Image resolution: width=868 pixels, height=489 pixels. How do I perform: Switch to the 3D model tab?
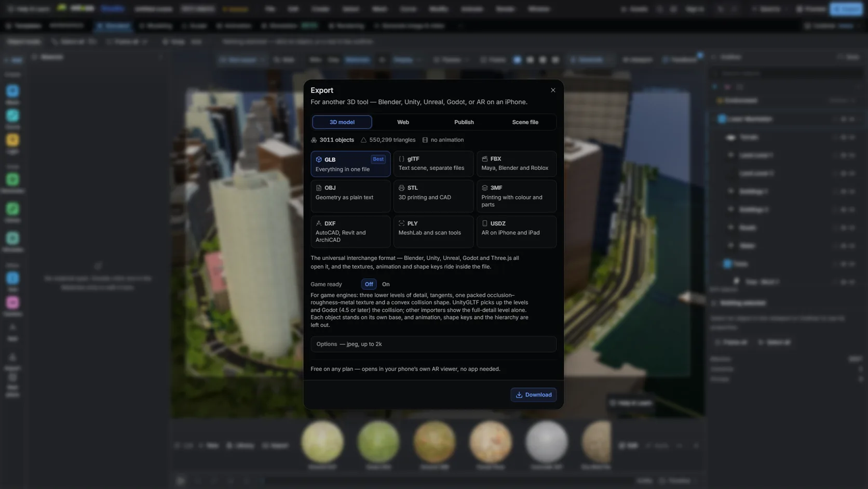point(342,122)
